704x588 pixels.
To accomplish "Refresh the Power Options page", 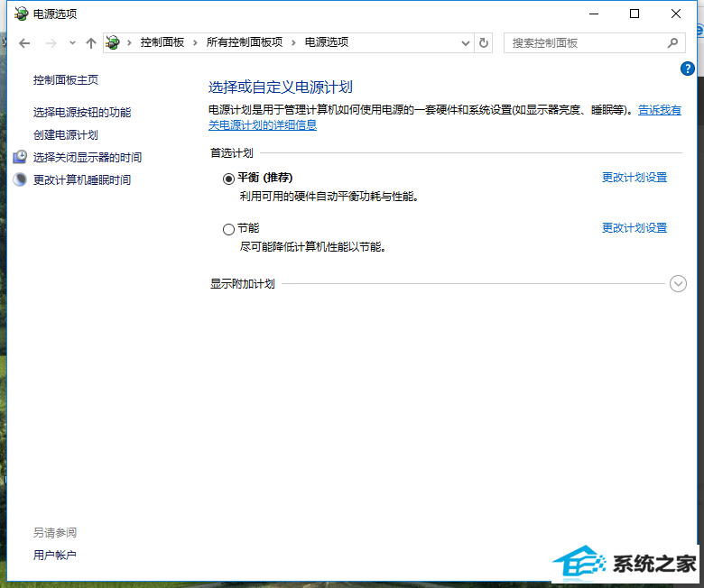I will click(484, 43).
